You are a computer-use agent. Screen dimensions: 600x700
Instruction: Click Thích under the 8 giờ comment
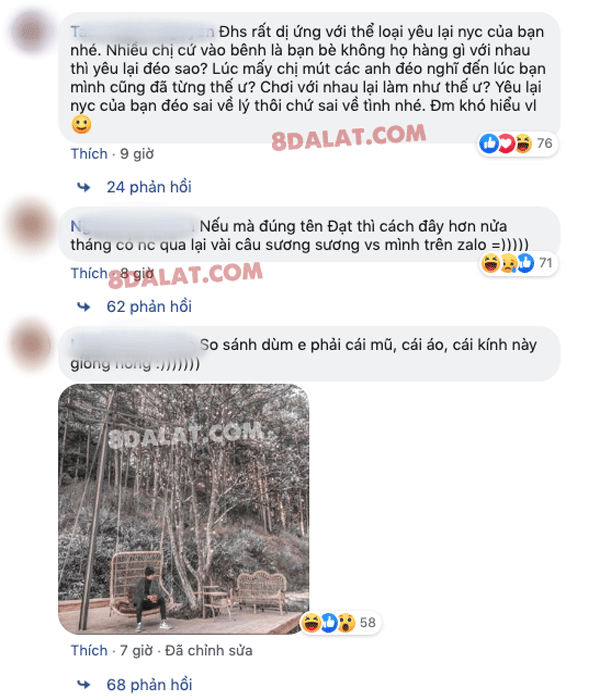(89, 273)
